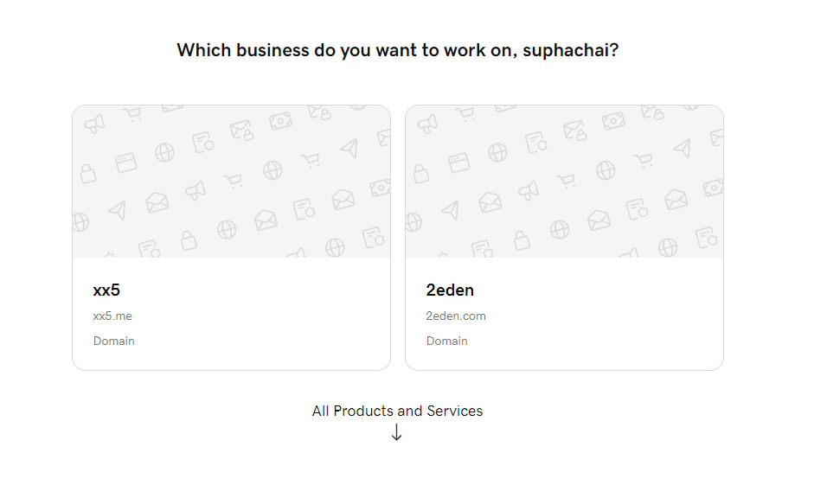
Task: Click the 2eden.com domain name text
Action: click(x=456, y=316)
